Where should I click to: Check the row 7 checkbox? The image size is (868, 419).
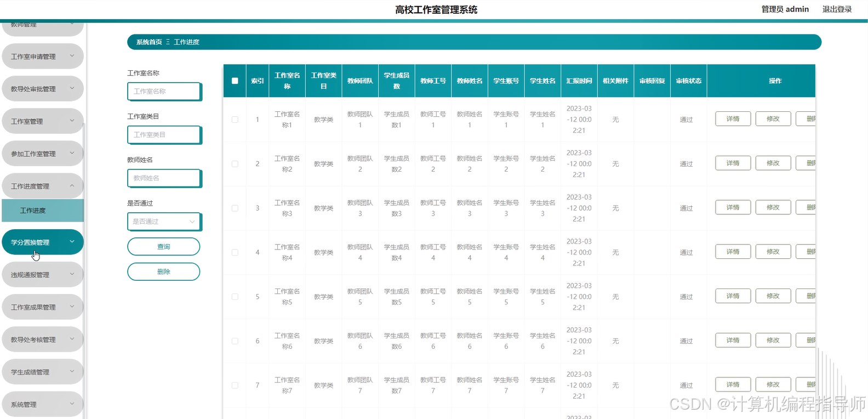pyautogui.click(x=235, y=386)
